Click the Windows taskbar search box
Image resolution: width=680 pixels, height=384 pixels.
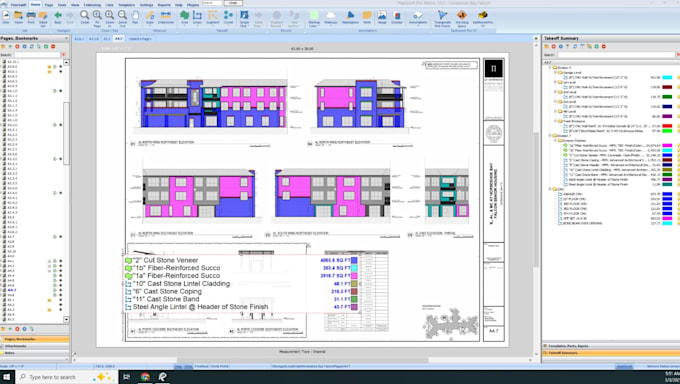tap(66, 377)
